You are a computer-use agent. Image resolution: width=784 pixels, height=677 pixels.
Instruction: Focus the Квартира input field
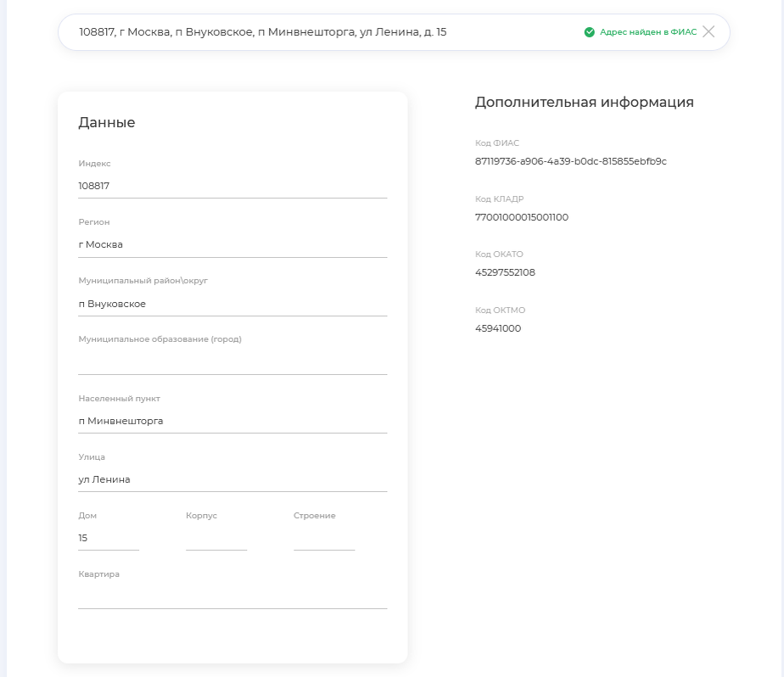pyautogui.click(x=232, y=596)
